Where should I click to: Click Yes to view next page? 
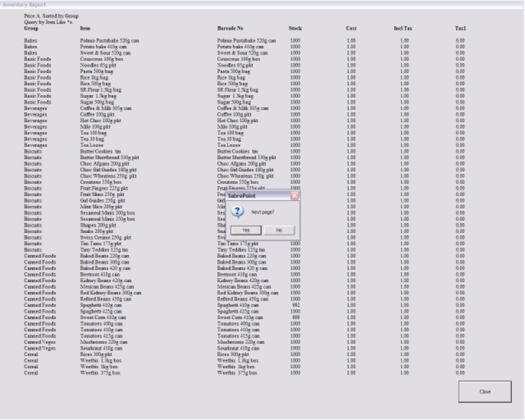pyautogui.click(x=245, y=230)
